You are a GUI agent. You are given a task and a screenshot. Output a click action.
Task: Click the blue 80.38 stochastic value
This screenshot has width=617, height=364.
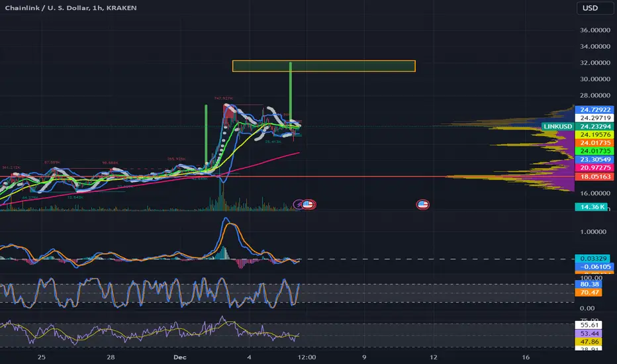click(589, 284)
